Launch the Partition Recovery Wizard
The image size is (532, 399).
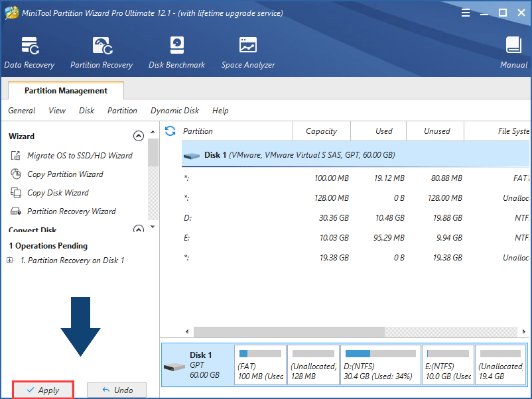point(71,211)
